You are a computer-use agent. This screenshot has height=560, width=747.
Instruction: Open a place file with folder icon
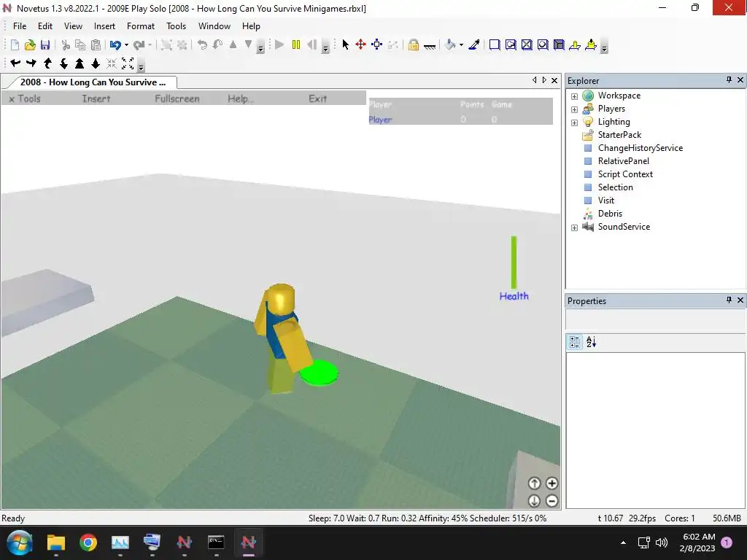(30, 44)
